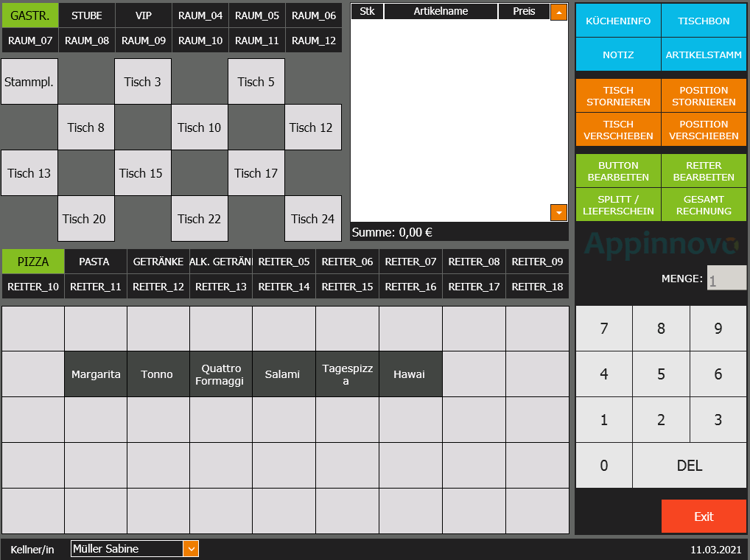Select the STUBE room tab
Image resolution: width=750 pixels, height=560 pixels.
click(87, 15)
